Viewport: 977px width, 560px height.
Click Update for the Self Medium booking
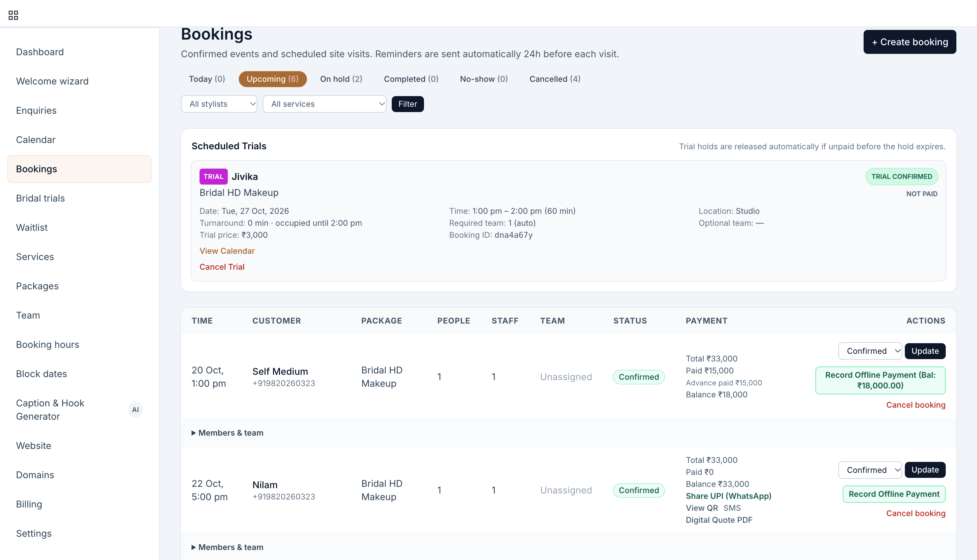tap(925, 351)
